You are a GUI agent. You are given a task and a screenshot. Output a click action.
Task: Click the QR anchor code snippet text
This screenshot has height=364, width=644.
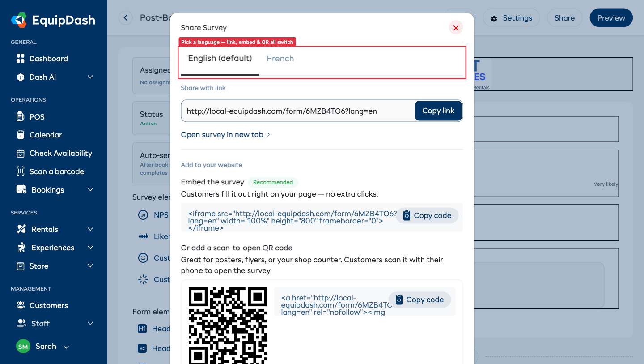(x=336, y=305)
